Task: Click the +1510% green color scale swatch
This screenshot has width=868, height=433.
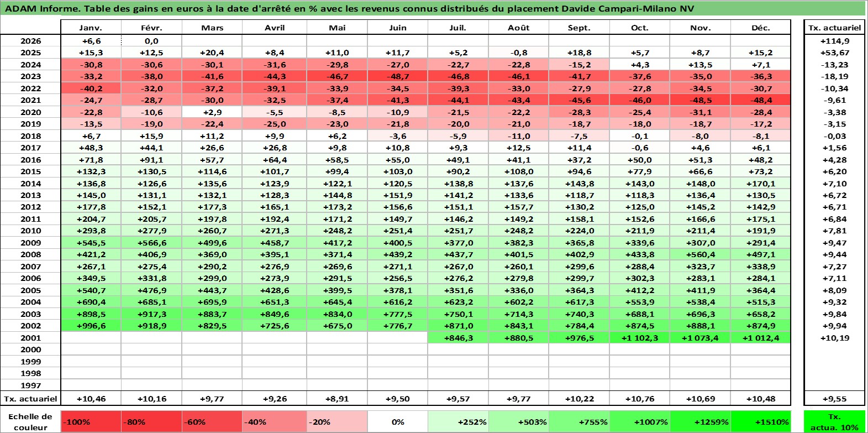Action: coord(760,421)
